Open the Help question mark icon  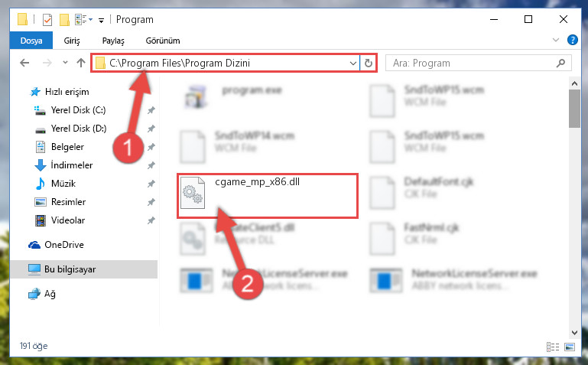[572, 40]
